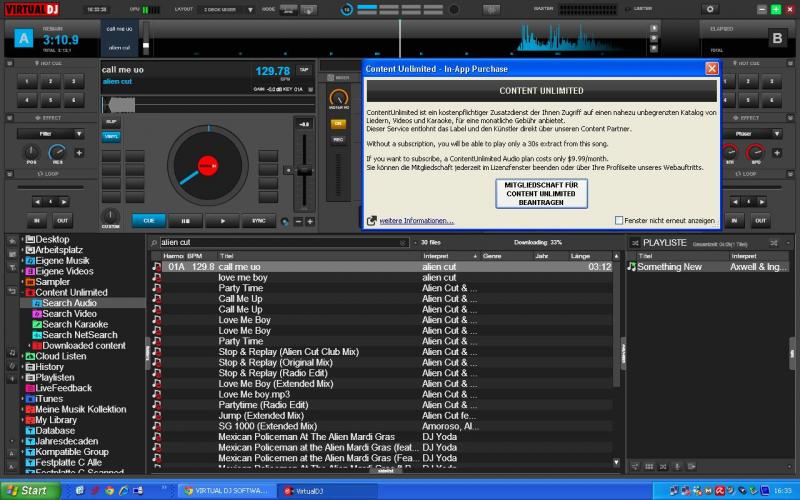The width and height of the screenshot is (800, 500).
Task: Sort tracks by Interpret column
Action: 451,256
